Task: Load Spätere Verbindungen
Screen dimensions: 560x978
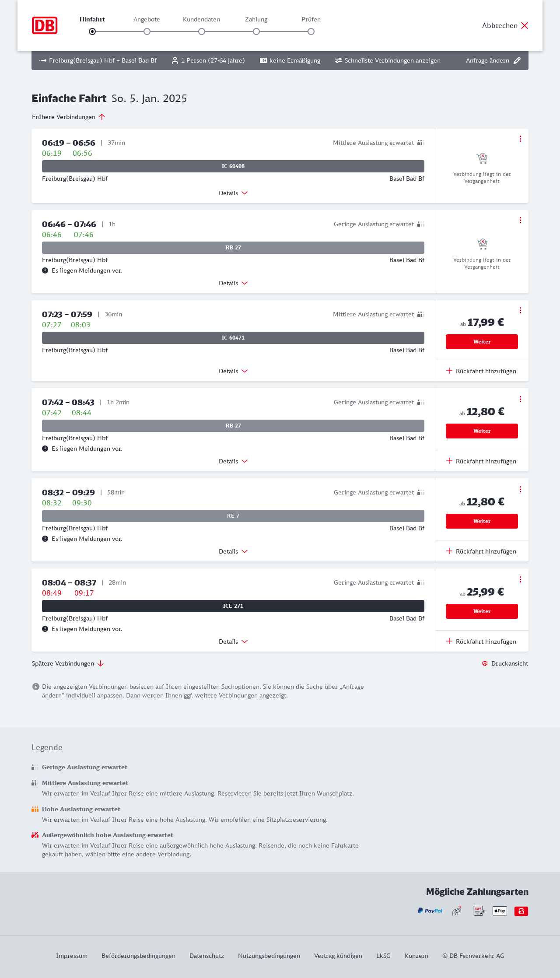Action: point(68,663)
